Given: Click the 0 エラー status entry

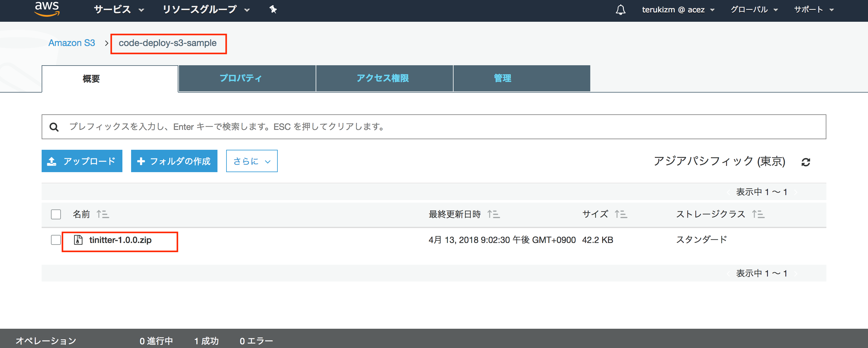Looking at the screenshot, I should tap(256, 341).
